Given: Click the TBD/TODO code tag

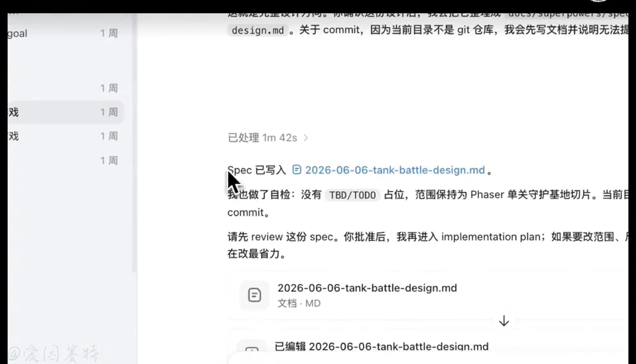Looking at the screenshot, I should [x=352, y=195].
